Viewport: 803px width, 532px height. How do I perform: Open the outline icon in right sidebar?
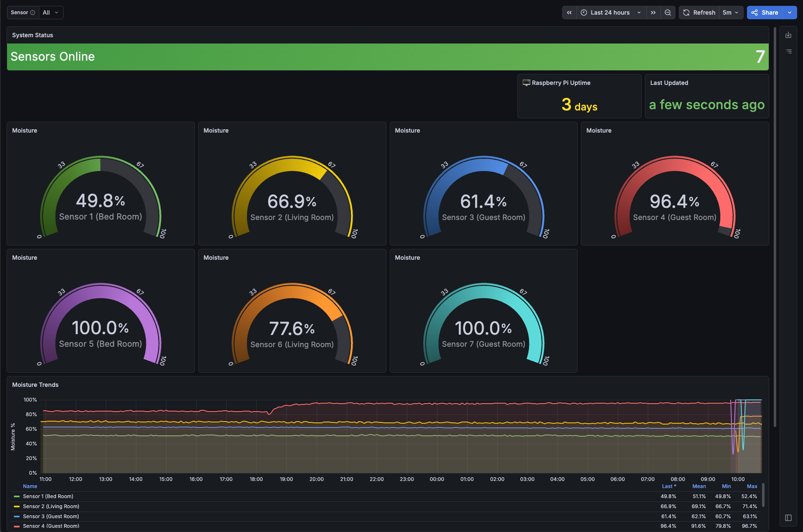coord(788,51)
